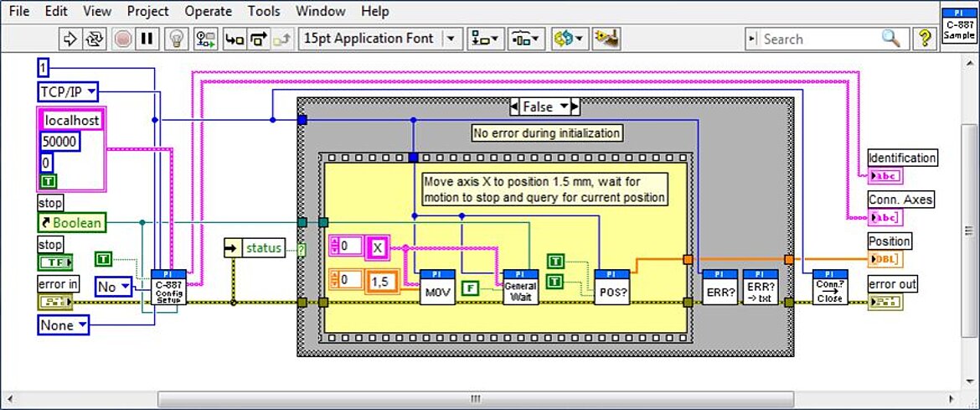Select the status unbundle node
The width and height of the screenshot is (980, 410).
coord(255,248)
